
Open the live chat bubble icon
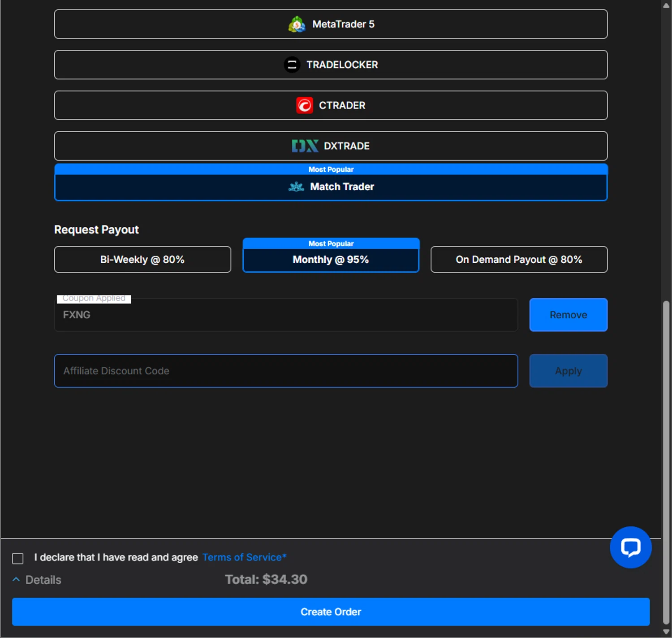point(631,547)
